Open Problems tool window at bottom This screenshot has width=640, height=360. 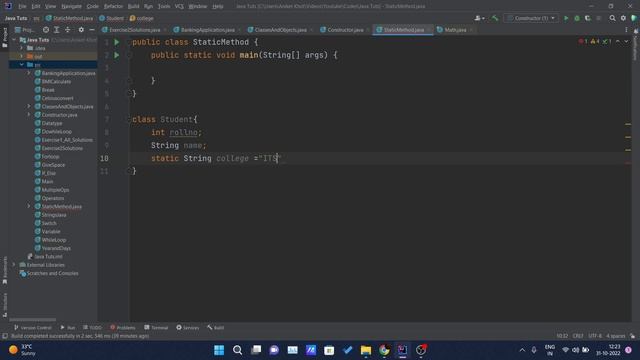click(x=123, y=327)
